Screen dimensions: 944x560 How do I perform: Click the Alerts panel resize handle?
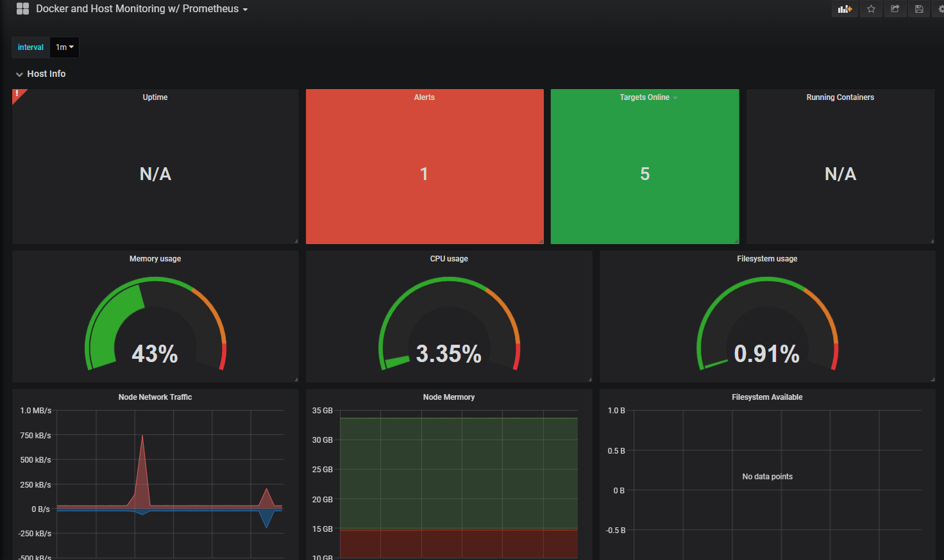pyautogui.click(x=541, y=241)
